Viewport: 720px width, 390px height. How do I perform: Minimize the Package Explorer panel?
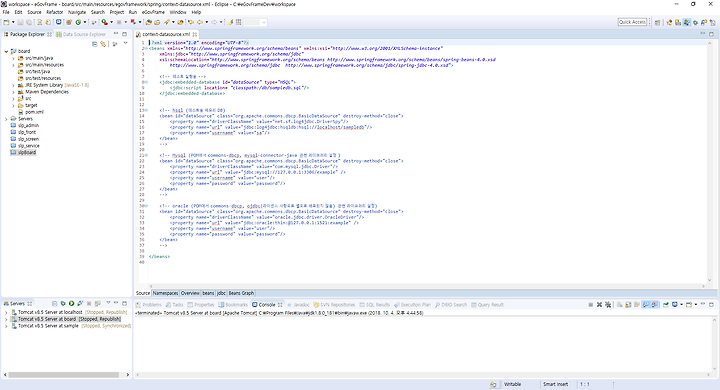coord(116,34)
